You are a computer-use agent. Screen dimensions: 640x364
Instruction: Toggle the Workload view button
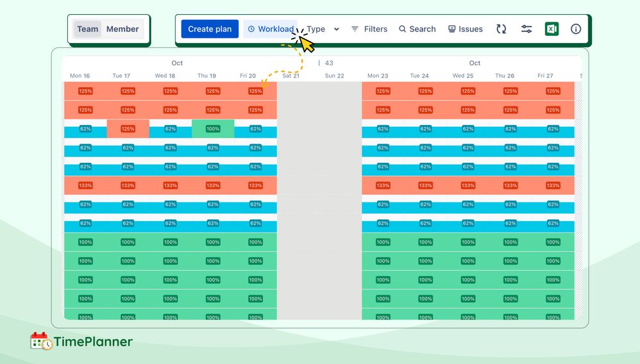pyautogui.click(x=271, y=29)
